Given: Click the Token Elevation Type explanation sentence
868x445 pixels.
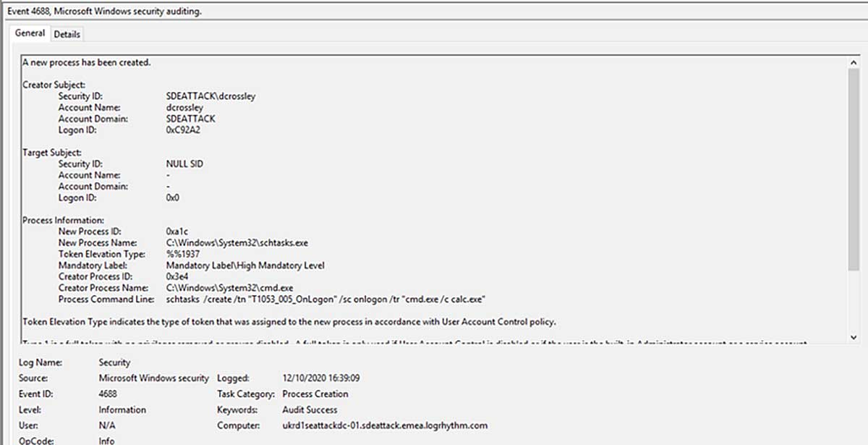Looking at the screenshot, I should [x=289, y=322].
